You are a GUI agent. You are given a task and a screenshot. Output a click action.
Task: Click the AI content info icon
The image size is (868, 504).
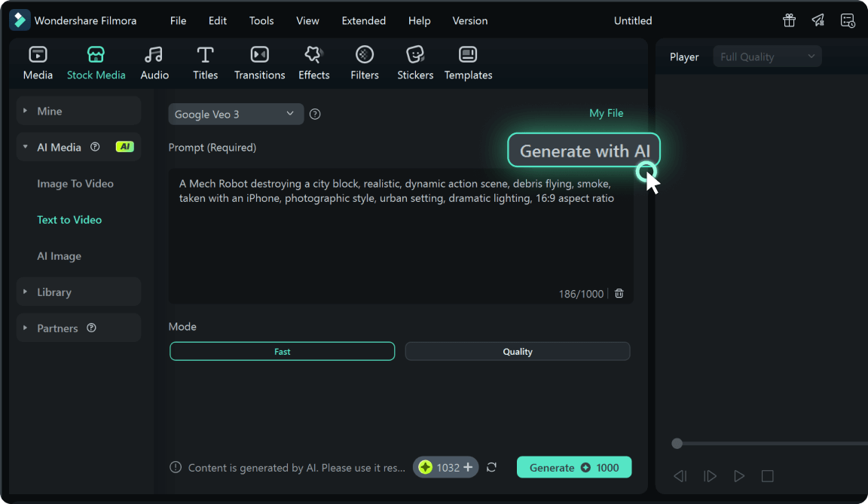point(176,468)
